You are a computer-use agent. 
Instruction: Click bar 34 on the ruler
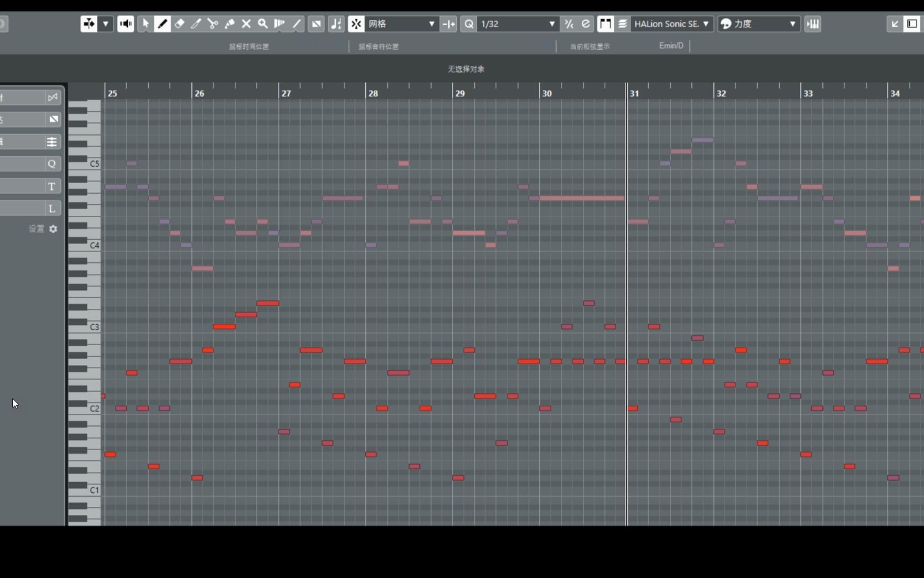point(895,93)
